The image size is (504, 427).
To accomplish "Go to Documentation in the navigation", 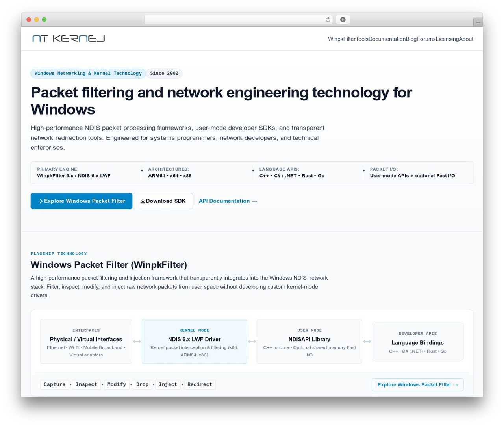I will tap(387, 39).
